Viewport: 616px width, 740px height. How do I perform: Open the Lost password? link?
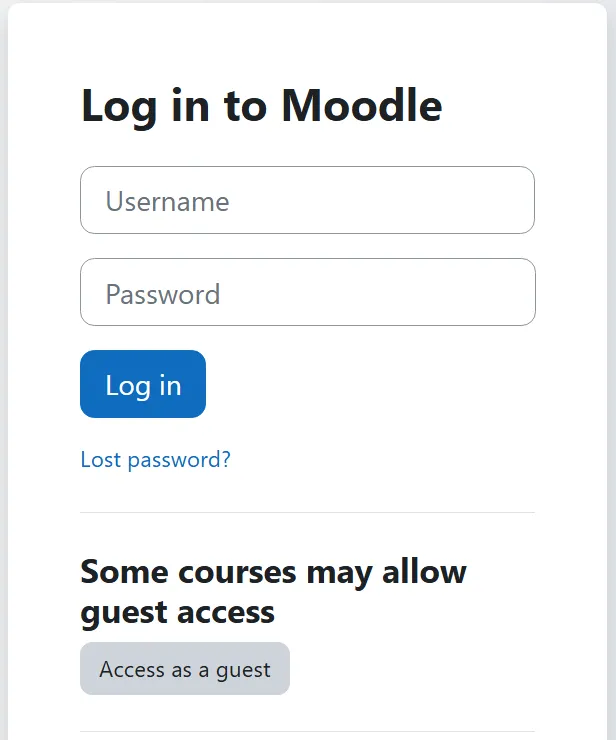click(155, 460)
